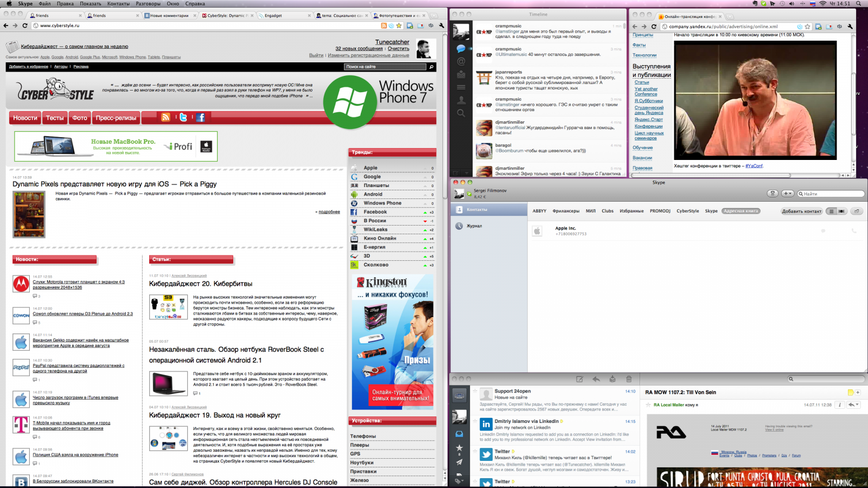Click Twitter bird icon in CyberStyle nav bar
The height and width of the screenshot is (488, 868).
pyautogui.click(x=183, y=117)
